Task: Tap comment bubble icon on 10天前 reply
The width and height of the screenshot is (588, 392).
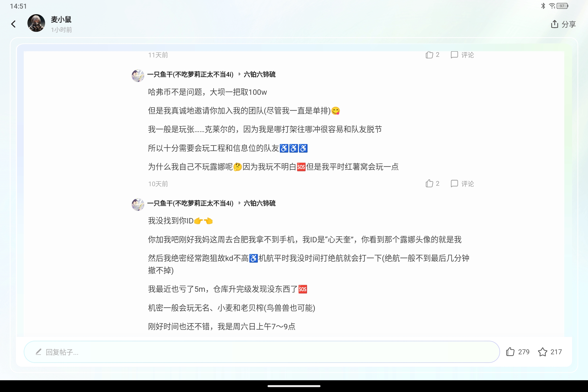Action: click(x=454, y=184)
